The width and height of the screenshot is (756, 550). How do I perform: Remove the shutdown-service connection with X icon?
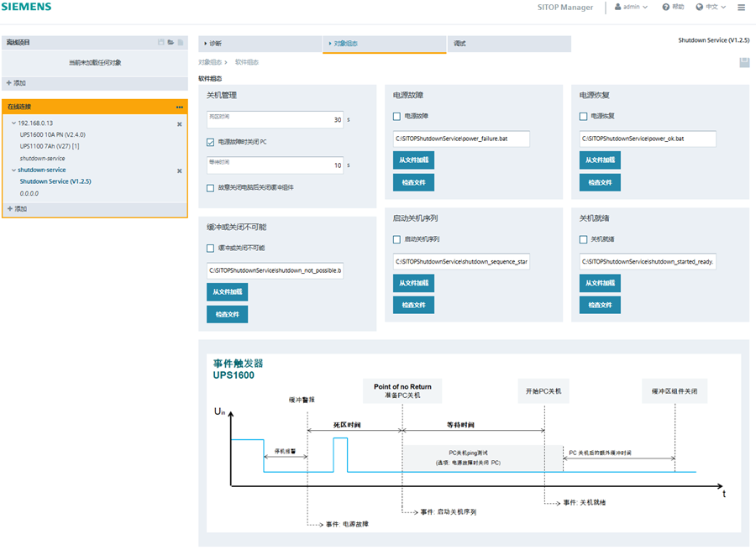[x=179, y=170]
